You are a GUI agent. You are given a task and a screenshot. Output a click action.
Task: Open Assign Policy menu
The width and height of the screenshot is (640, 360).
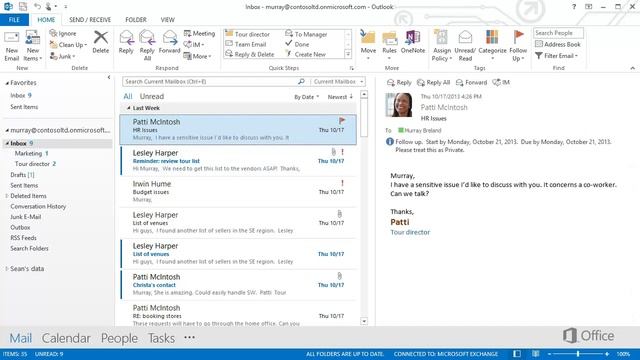coord(442,46)
